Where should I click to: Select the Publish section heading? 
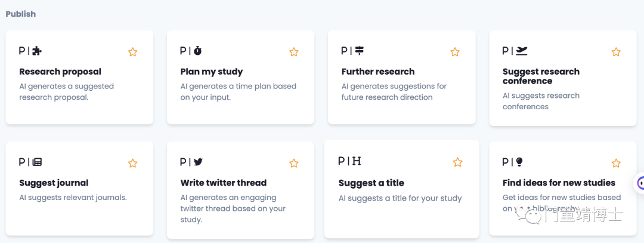pos(20,14)
